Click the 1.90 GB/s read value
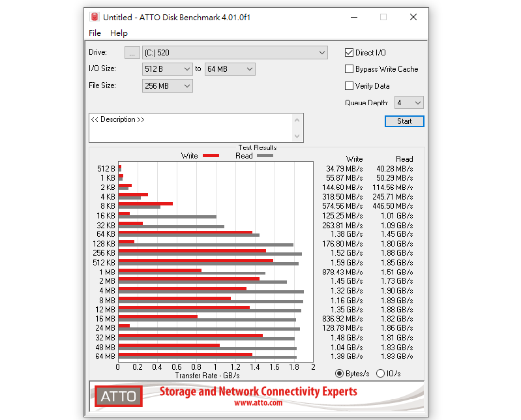The width and height of the screenshot is (521, 420). click(x=396, y=291)
